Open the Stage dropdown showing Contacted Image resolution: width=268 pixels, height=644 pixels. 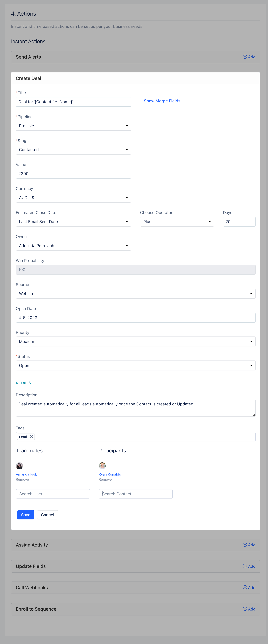pyautogui.click(x=73, y=149)
